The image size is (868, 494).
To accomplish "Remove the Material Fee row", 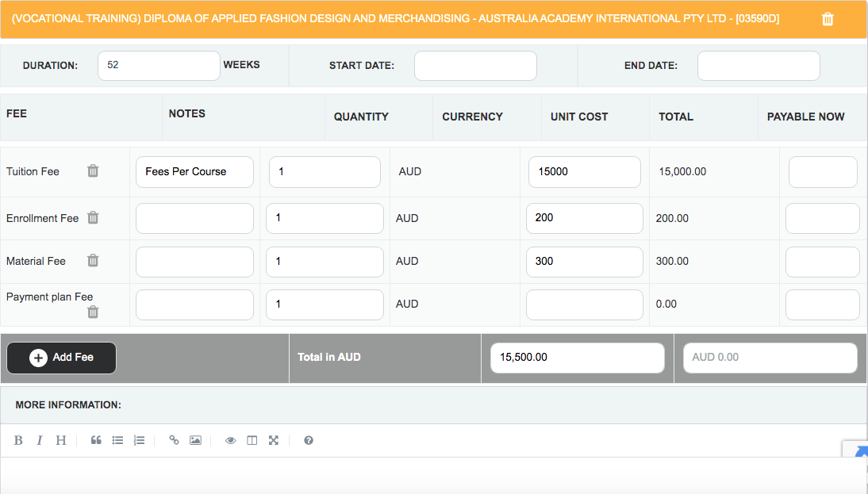I will [93, 261].
